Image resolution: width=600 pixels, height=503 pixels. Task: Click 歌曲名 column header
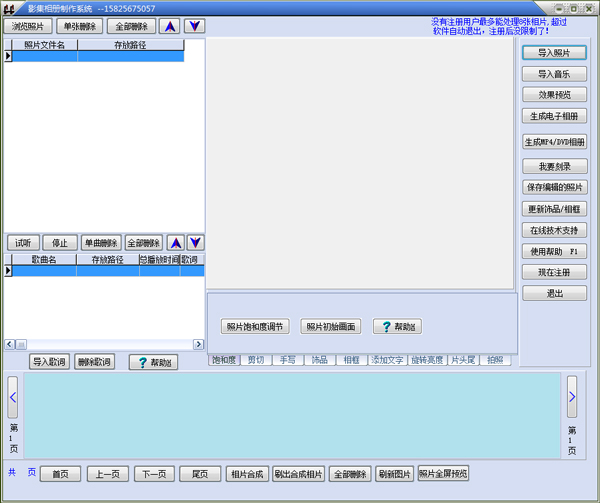pos(44,260)
